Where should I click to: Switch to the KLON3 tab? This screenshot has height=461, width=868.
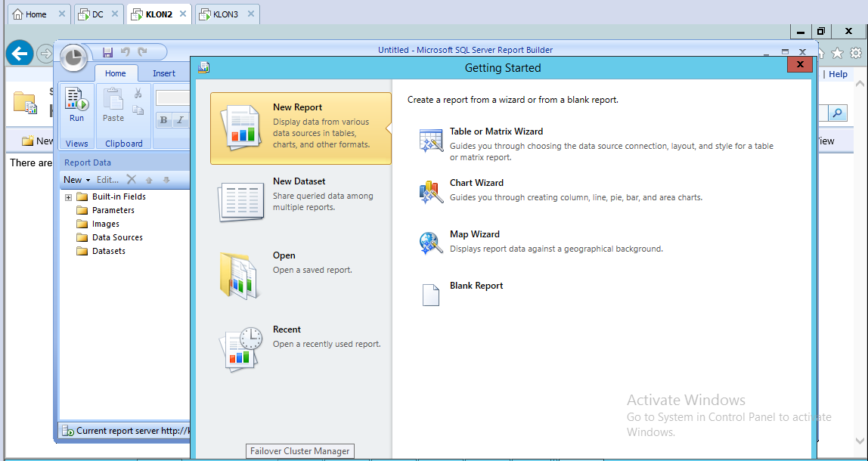point(225,14)
